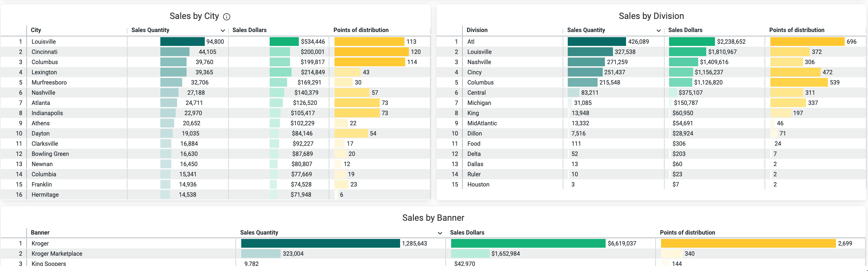
Task: Select the Murfreesboro city row
Action: pyautogui.click(x=215, y=82)
